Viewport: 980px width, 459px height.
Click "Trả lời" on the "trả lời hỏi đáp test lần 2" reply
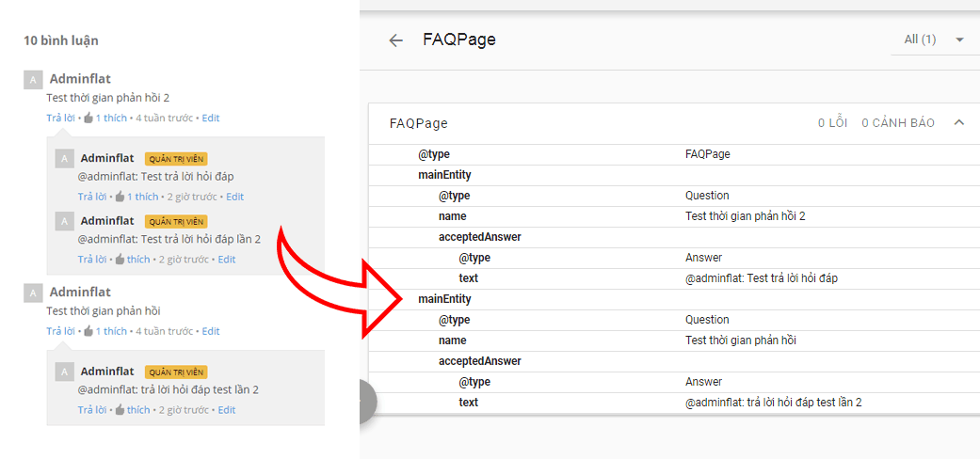91,410
